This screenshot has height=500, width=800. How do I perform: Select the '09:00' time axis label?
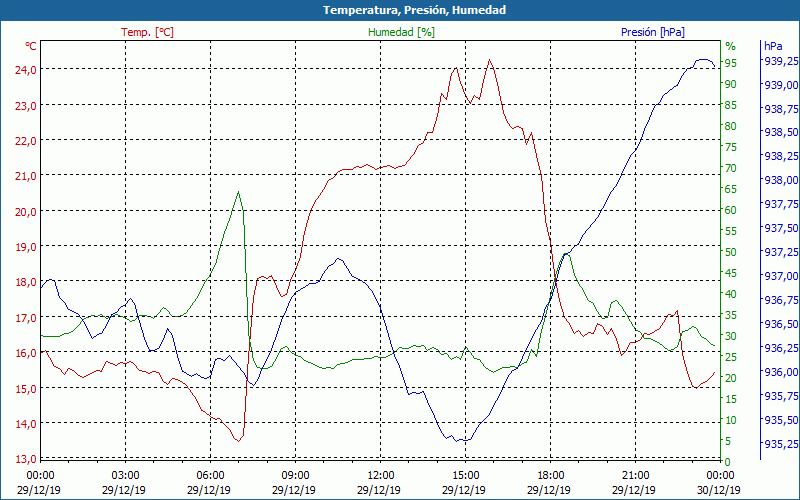pyautogui.click(x=295, y=476)
